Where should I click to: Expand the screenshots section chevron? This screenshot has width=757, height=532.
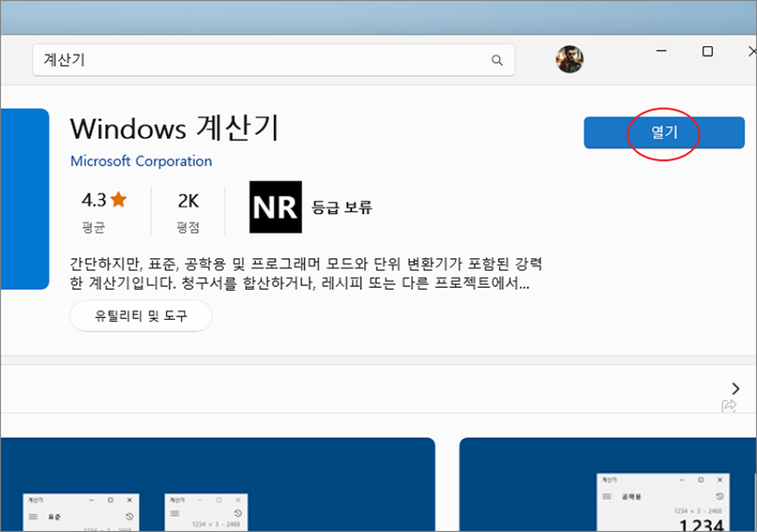click(x=735, y=388)
